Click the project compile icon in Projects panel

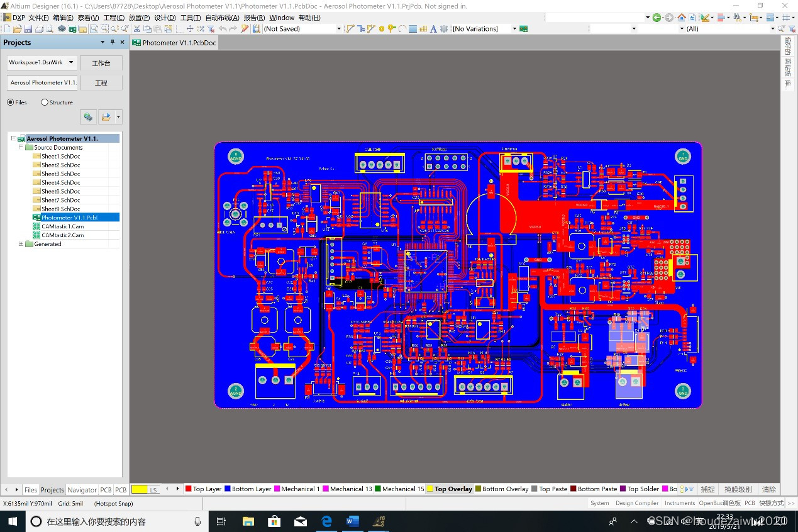(x=89, y=117)
